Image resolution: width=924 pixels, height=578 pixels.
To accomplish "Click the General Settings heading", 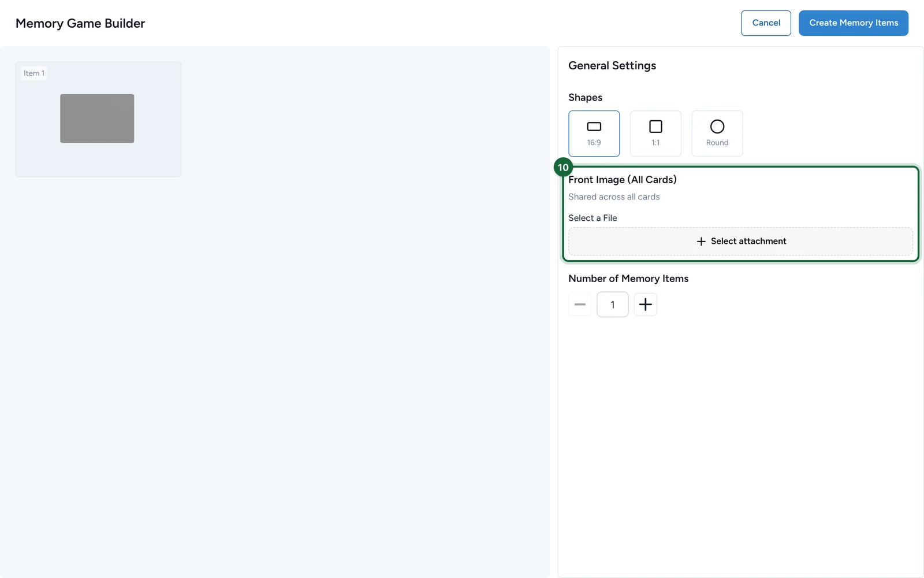I will [612, 65].
